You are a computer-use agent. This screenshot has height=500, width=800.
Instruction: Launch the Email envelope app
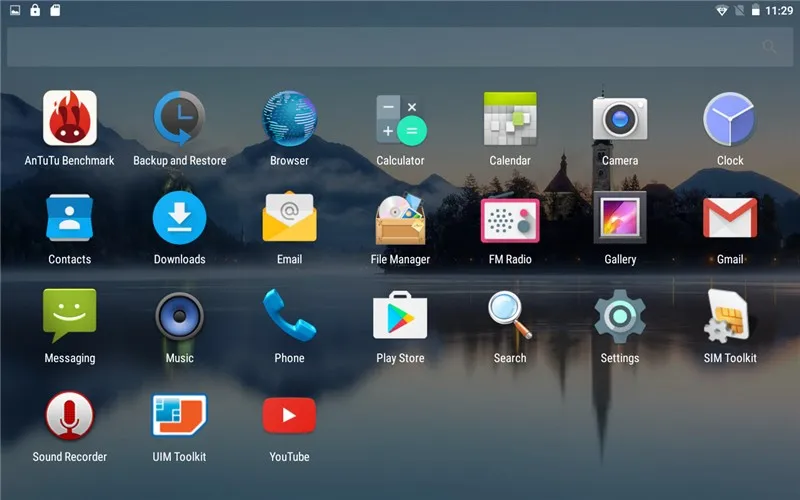click(289, 217)
